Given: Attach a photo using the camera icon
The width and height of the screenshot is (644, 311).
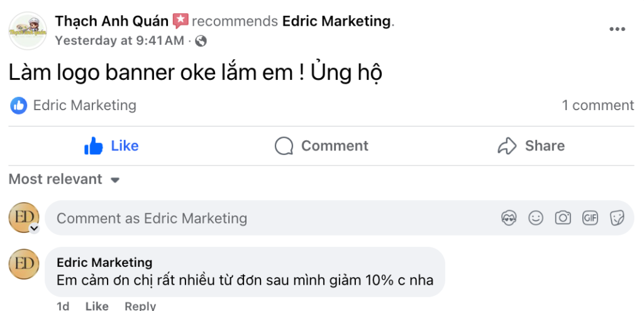Looking at the screenshot, I should tap(563, 218).
